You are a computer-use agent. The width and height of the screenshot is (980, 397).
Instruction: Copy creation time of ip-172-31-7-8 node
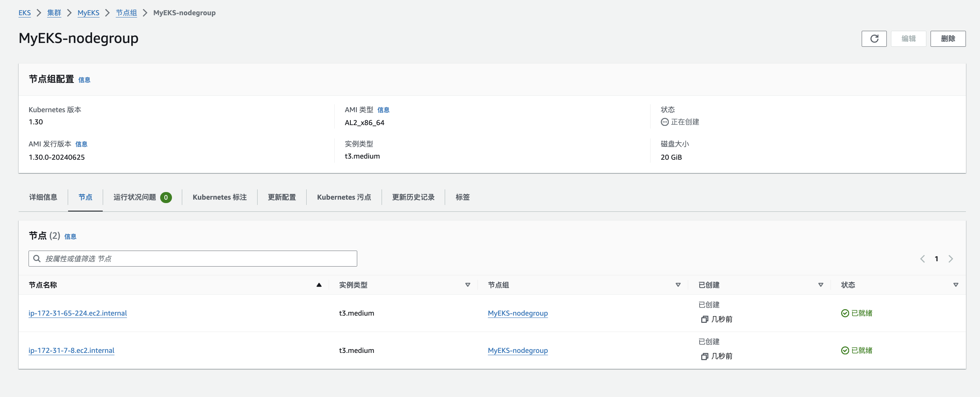(704, 356)
